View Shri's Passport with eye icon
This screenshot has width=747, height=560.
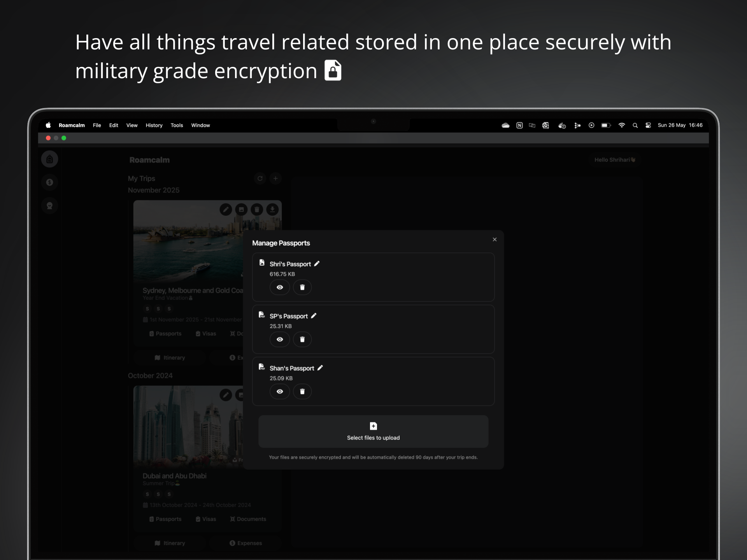[x=280, y=287]
